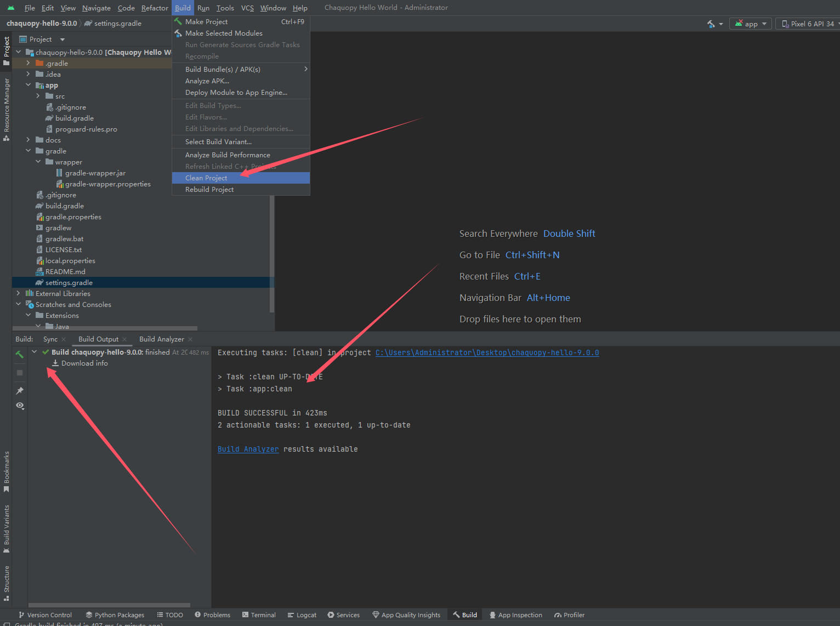
Task: Open the Terminal tool window
Action: point(258,614)
